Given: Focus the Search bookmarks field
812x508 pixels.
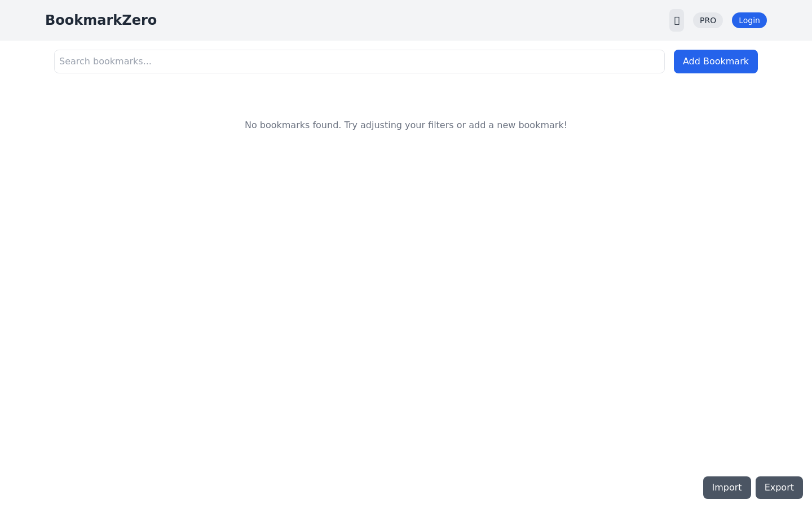Looking at the screenshot, I should click(x=359, y=62).
